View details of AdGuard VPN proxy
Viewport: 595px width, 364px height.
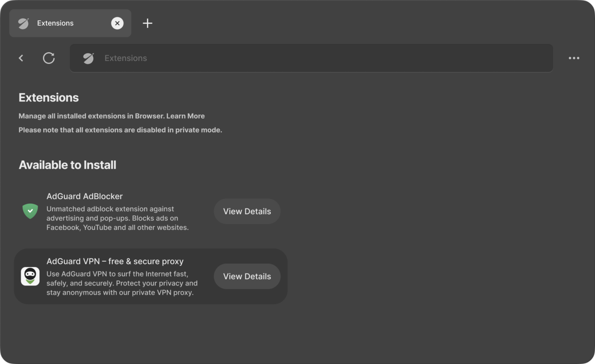coord(247,276)
